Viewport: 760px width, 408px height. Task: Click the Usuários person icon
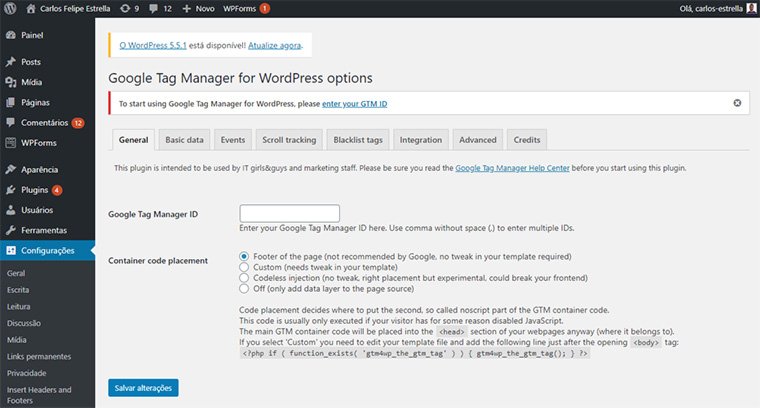(11, 210)
